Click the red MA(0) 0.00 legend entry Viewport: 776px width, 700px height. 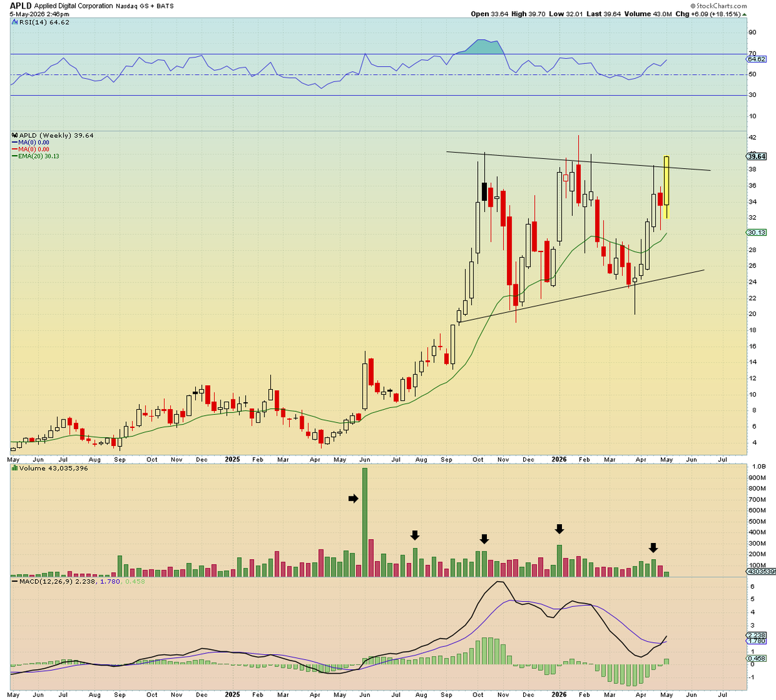tap(30, 149)
